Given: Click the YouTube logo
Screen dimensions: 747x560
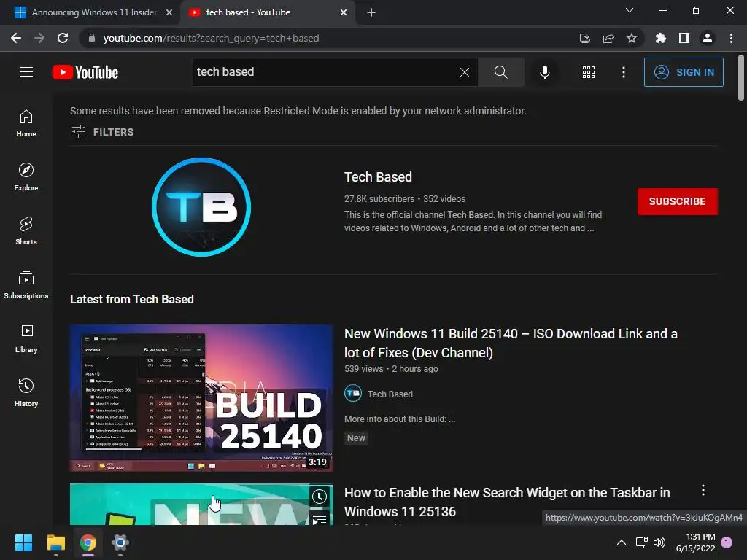Looking at the screenshot, I should [x=85, y=72].
